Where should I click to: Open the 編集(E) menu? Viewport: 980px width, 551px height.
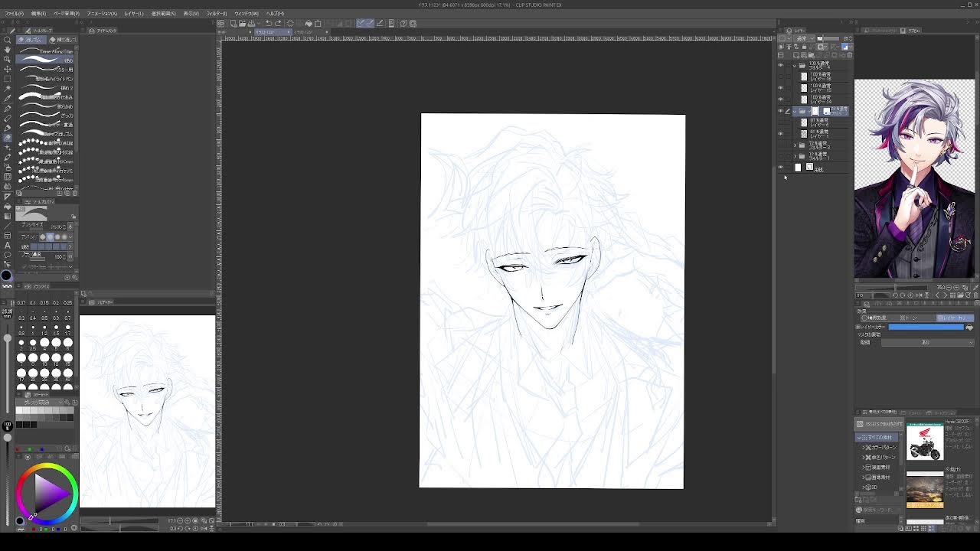(38, 14)
